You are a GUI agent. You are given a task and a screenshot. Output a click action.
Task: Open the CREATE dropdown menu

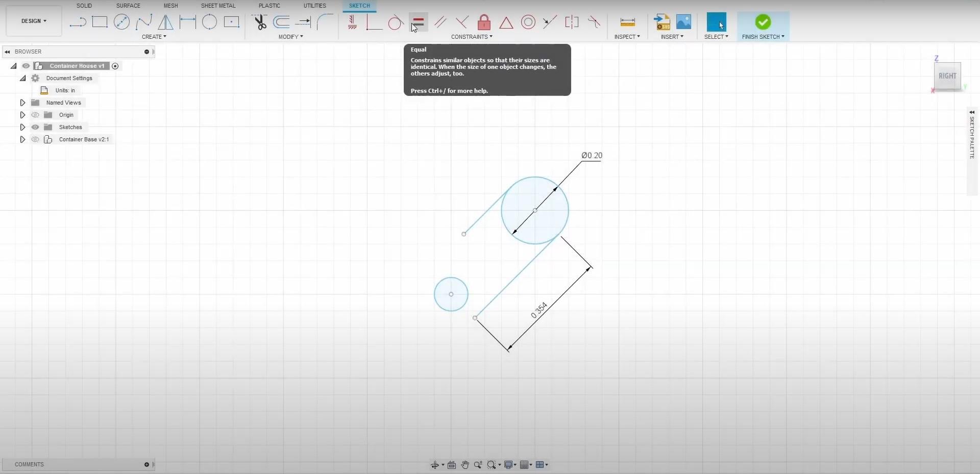point(154,37)
